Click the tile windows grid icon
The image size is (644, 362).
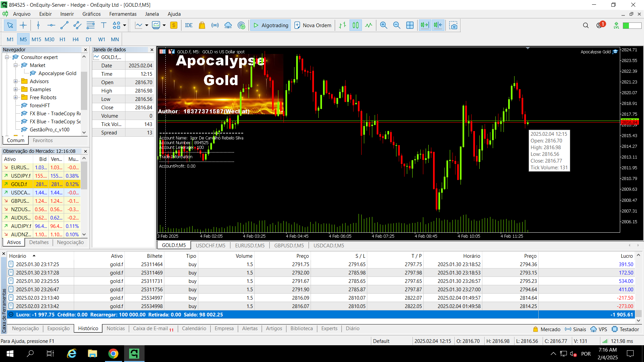(410, 25)
